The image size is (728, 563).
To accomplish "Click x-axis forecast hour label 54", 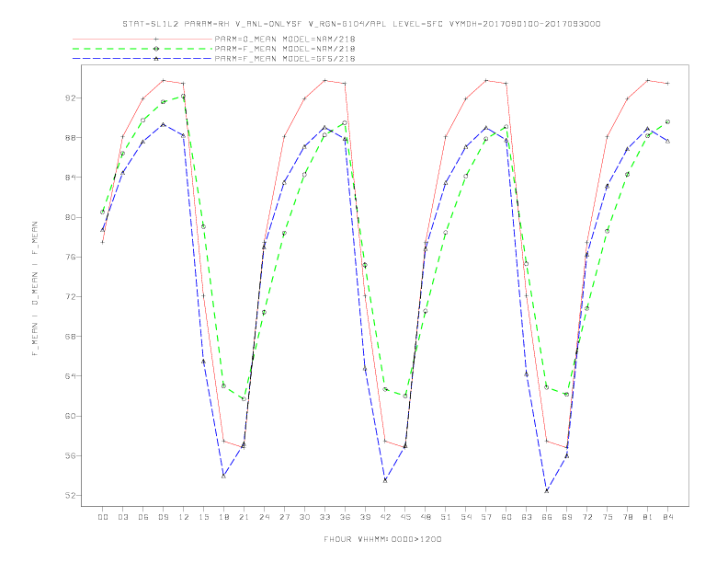I will (466, 517).
